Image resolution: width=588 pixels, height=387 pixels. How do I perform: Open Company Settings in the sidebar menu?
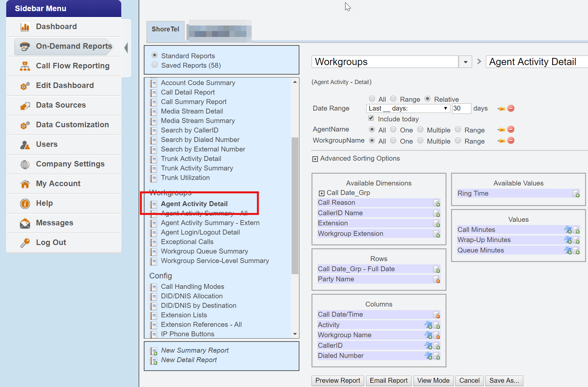(70, 164)
